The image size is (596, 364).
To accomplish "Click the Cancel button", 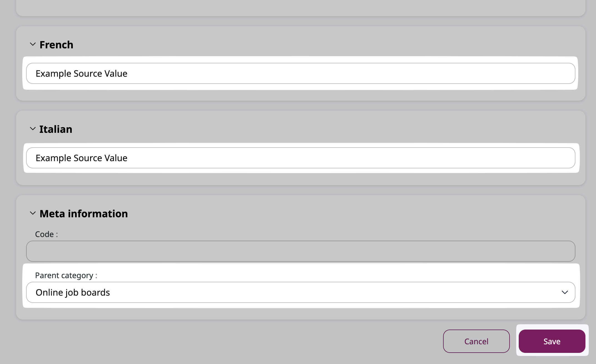I will [476, 341].
